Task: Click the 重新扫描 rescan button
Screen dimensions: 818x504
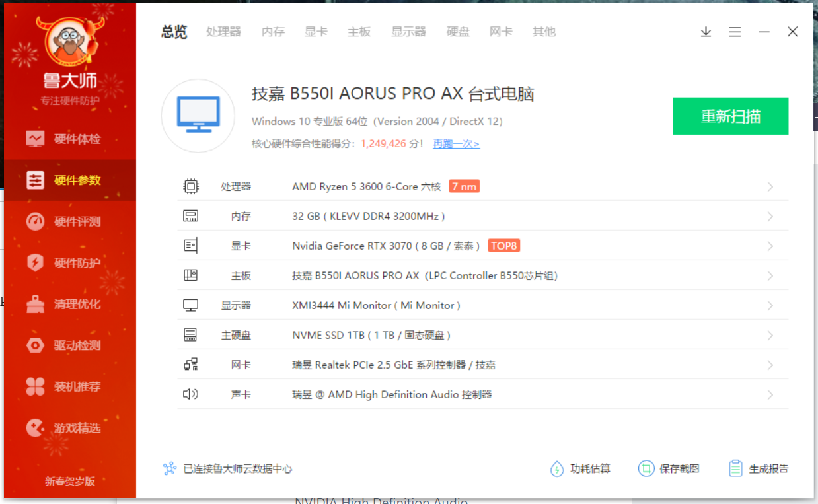Action: (730, 116)
